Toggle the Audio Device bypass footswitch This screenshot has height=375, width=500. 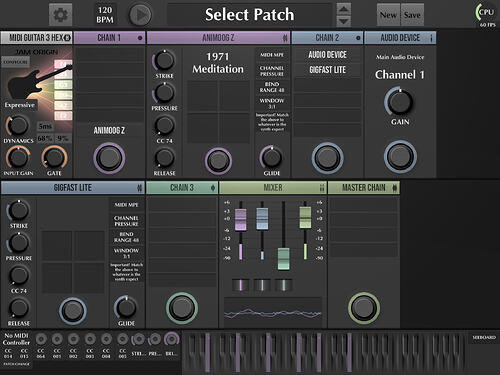[x=400, y=157]
